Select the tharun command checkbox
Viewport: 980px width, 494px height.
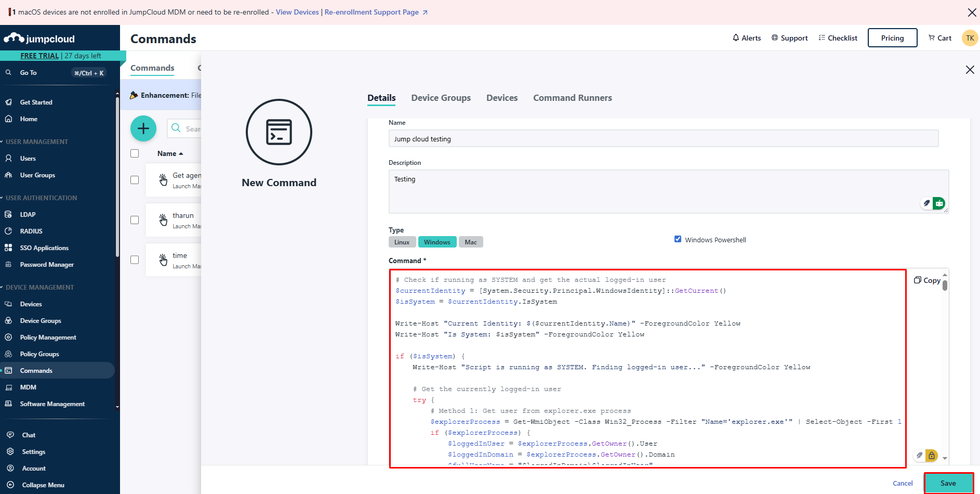(135, 220)
